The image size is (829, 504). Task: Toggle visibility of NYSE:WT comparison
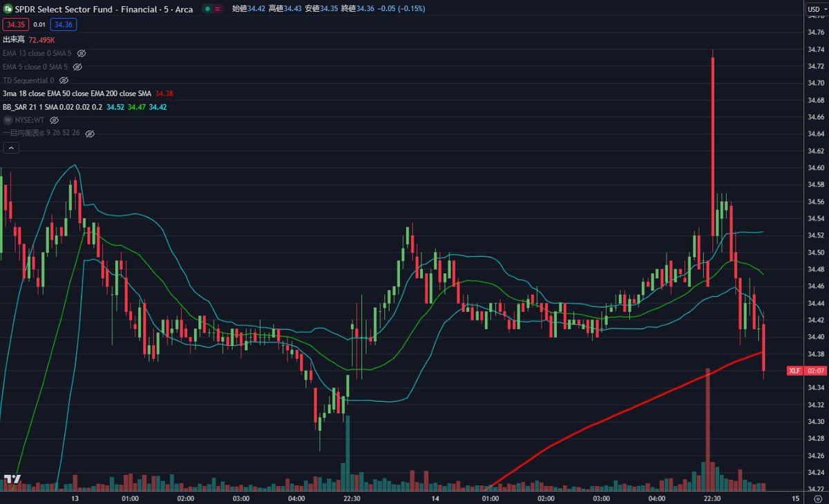55,120
